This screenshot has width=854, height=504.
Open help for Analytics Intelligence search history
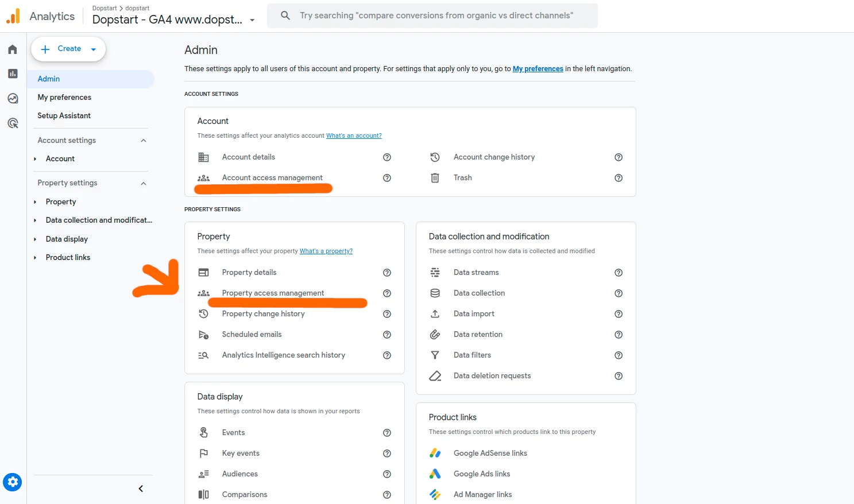[x=387, y=355]
